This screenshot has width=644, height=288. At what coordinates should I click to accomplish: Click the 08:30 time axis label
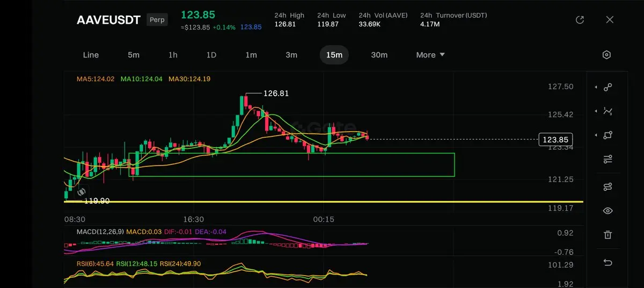pyautogui.click(x=75, y=220)
